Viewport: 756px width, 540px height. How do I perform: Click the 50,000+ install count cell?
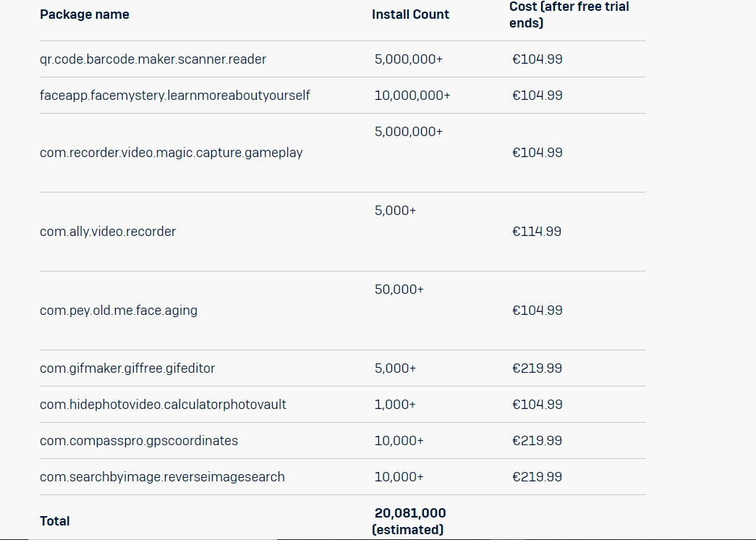399,290
